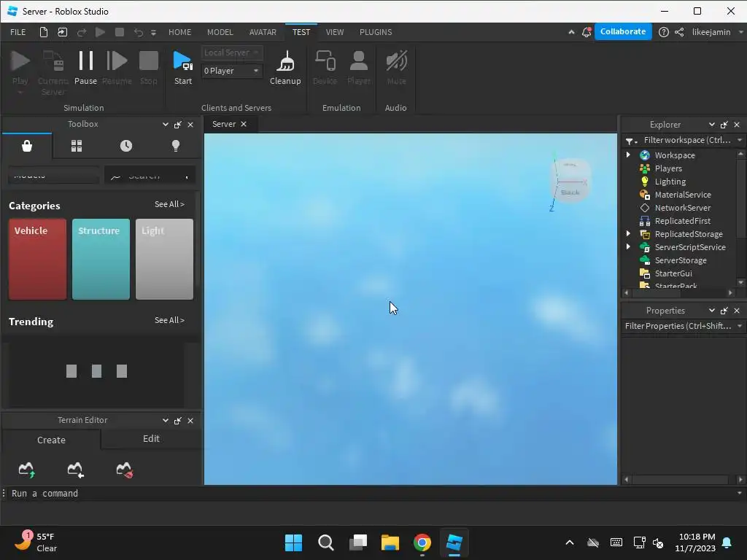Screen dimensions: 747x560
Task: Open the Explorer panel options chevron
Action: (x=712, y=125)
